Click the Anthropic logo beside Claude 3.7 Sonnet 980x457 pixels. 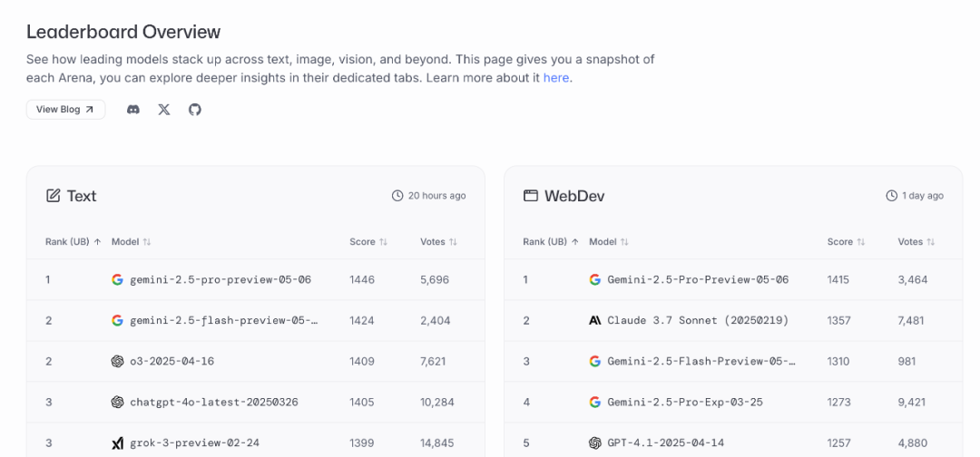pos(595,320)
